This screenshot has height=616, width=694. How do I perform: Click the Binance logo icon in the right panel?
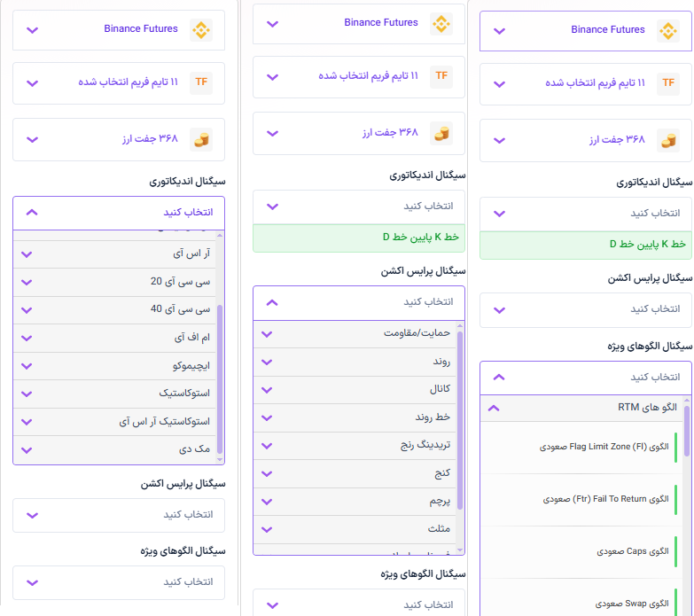coord(668,31)
